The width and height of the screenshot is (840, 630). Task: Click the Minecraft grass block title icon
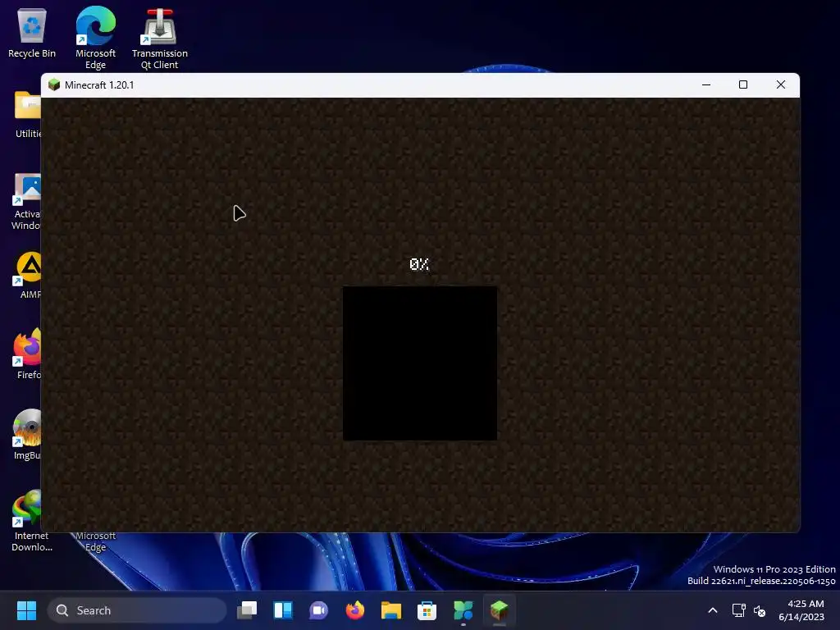tap(53, 84)
